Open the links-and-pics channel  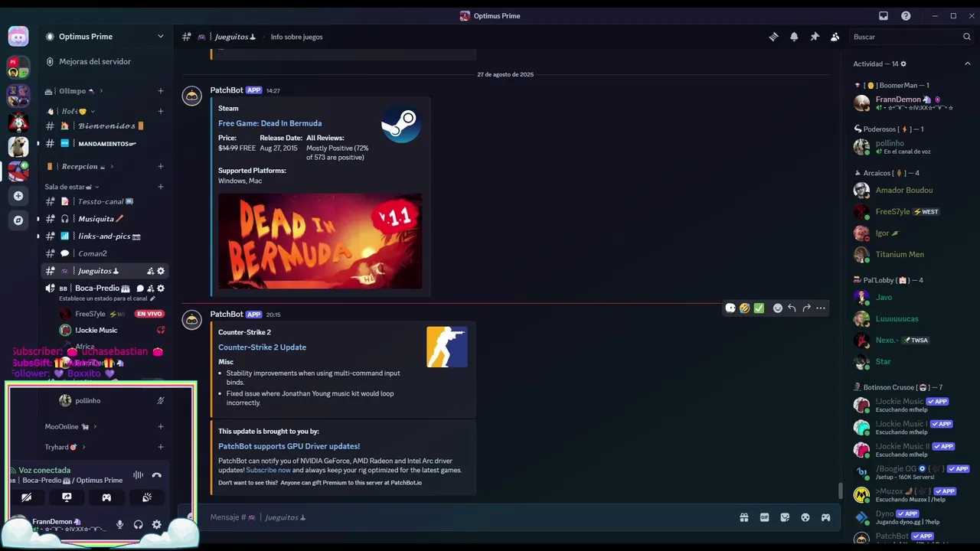pyautogui.click(x=104, y=236)
